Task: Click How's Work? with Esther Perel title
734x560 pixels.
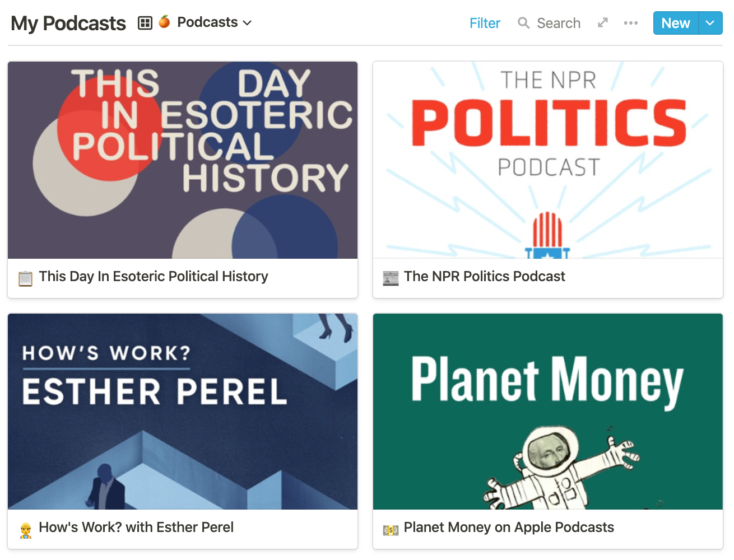Action: (x=136, y=527)
